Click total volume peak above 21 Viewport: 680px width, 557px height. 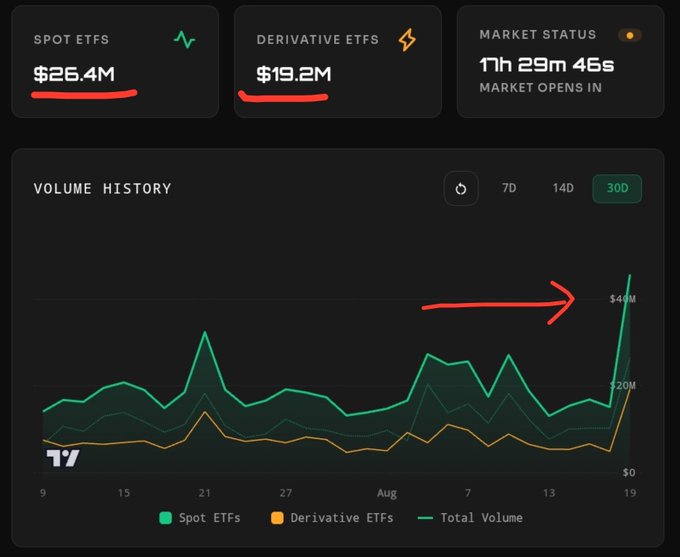[205, 333]
